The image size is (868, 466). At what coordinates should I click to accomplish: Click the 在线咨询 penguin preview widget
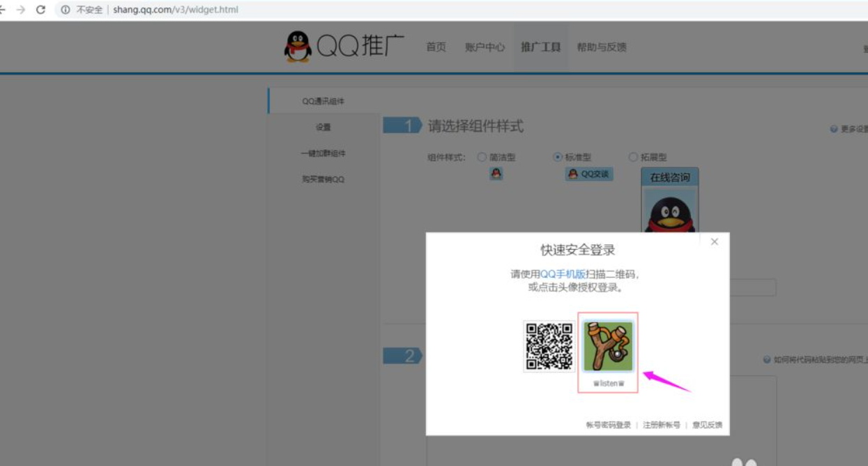pos(670,200)
